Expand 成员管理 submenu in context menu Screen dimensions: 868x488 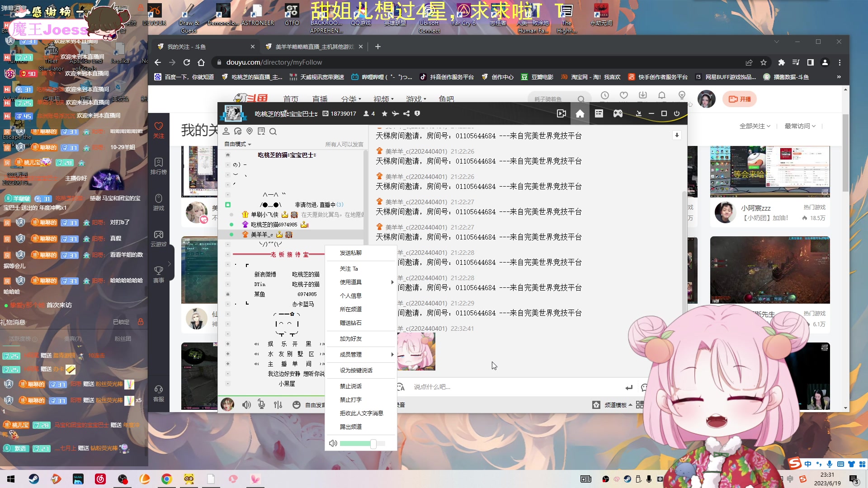click(361, 354)
